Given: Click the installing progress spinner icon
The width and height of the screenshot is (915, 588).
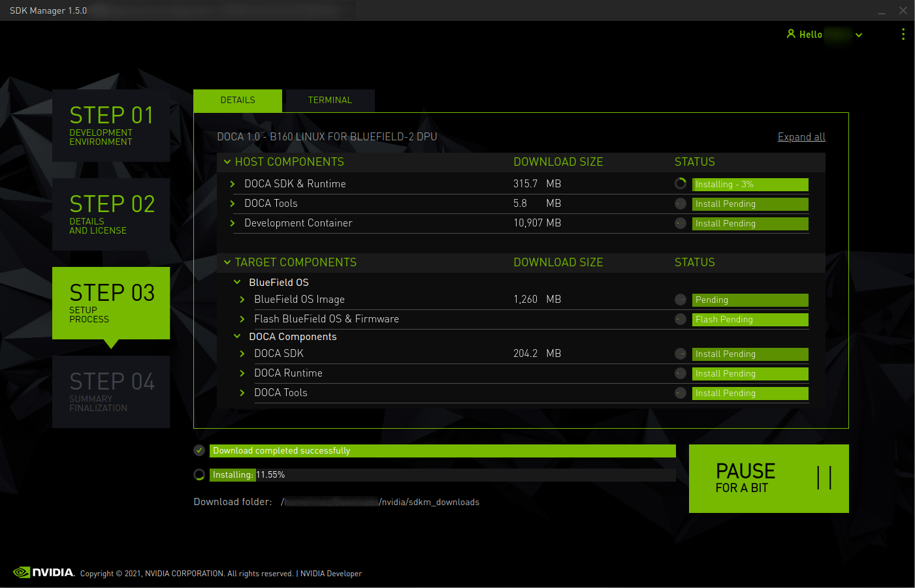Looking at the screenshot, I should (x=199, y=474).
